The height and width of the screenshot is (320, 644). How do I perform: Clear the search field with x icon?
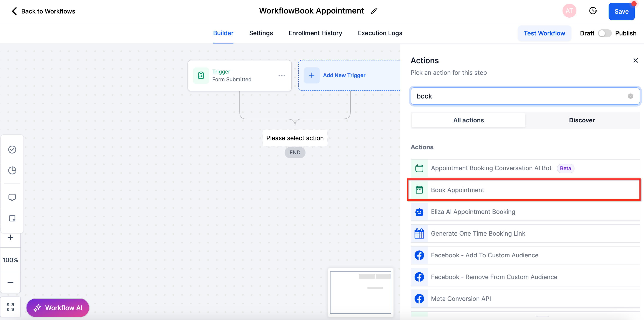point(630,96)
